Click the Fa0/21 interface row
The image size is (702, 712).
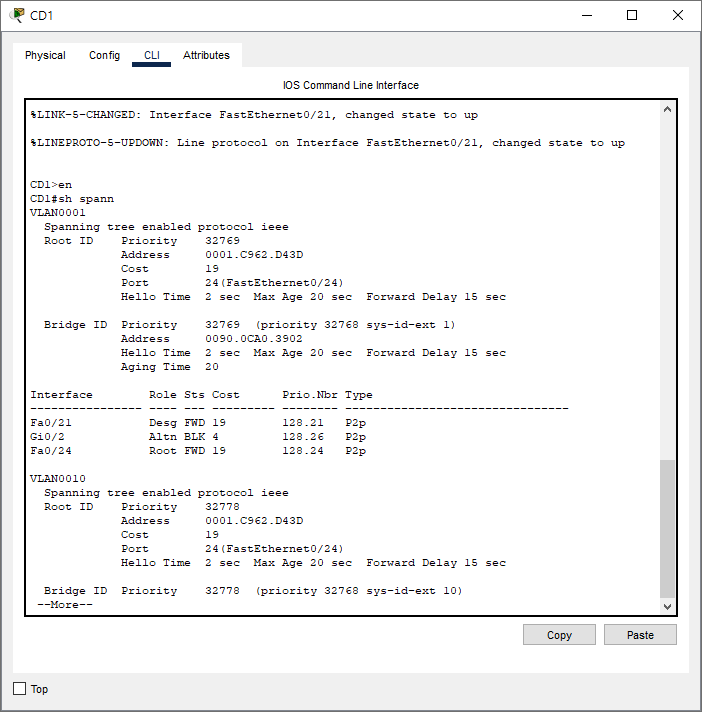tap(198, 423)
